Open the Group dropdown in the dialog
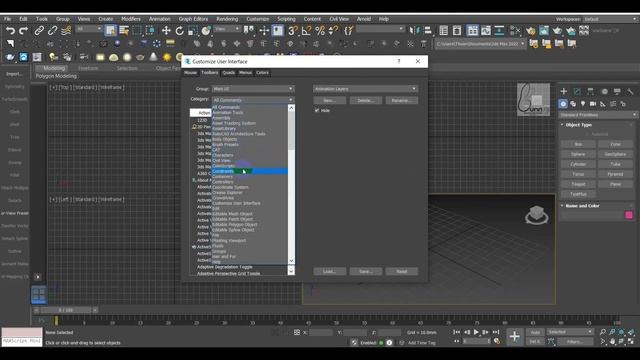 [253, 89]
